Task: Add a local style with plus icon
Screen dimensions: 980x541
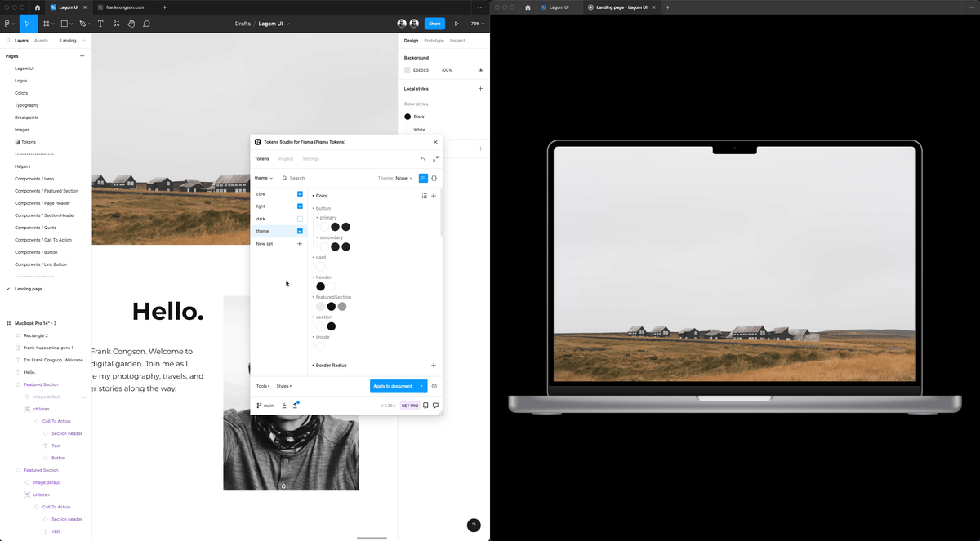Action: click(x=480, y=88)
